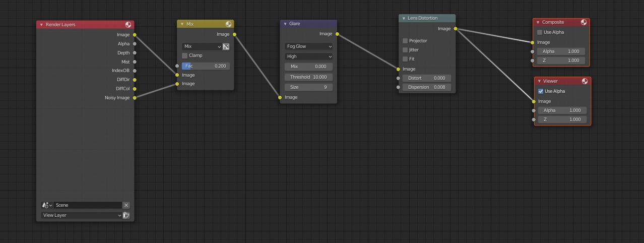The image size is (644, 243).
Task: Click the Composite node preview sphere icon
Action: pyautogui.click(x=584, y=22)
